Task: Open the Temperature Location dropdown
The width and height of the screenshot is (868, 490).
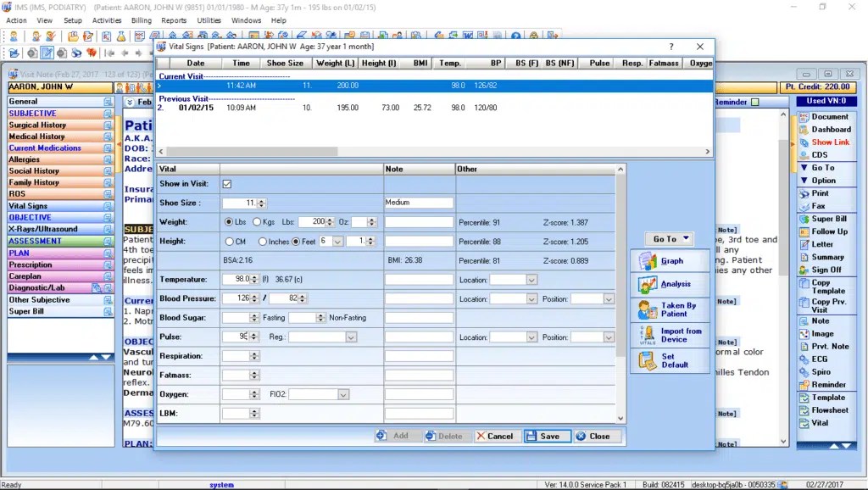Action: pyautogui.click(x=531, y=280)
